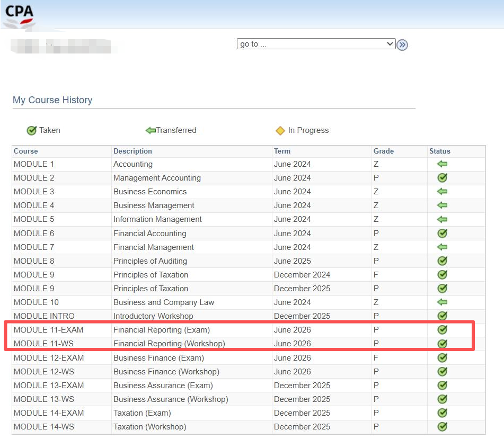Click the MODULE 5 transferred status arrow
This screenshot has width=504, height=448.
[x=443, y=220]
